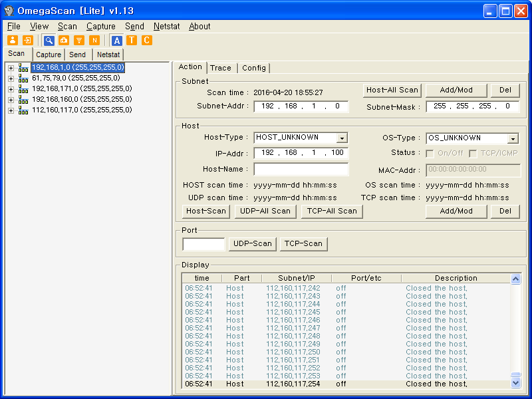The width and height of the screenshot is (532, 399).
Task: Select the blue A toolbar icon
Action: tap(116, 41)
